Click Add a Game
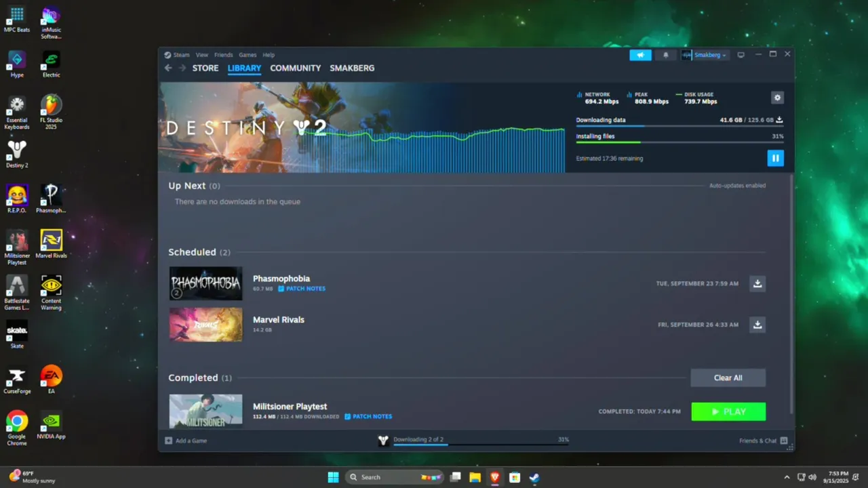The image size is (868, 488). 186,441
